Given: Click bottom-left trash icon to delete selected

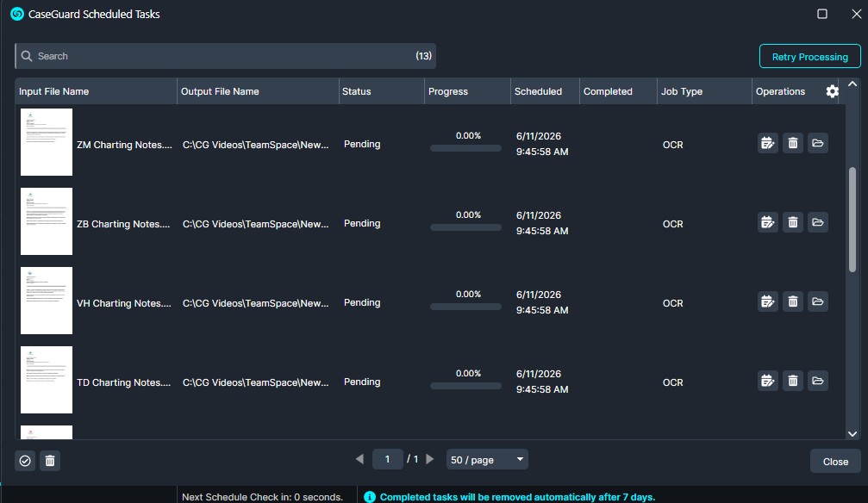Looking at the screenshot, I should click(50, 461).
